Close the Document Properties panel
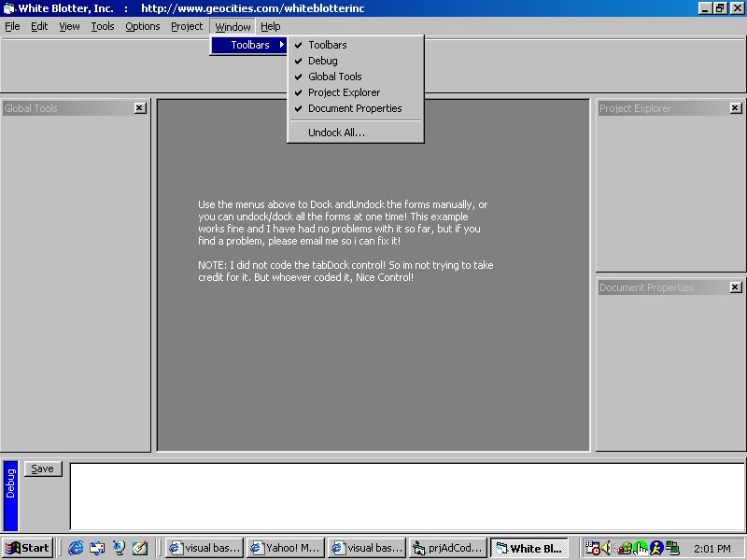The width and height of the screenshot is (747, 560). 736,287
